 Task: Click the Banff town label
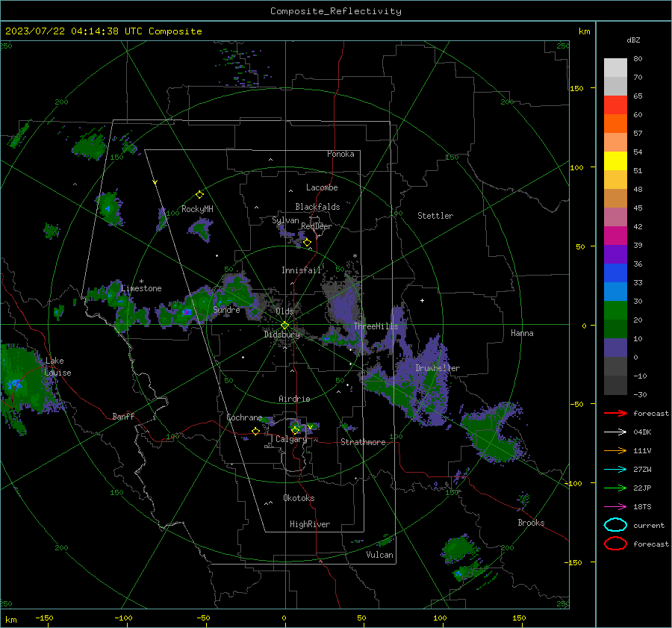(x=123, y=416)
